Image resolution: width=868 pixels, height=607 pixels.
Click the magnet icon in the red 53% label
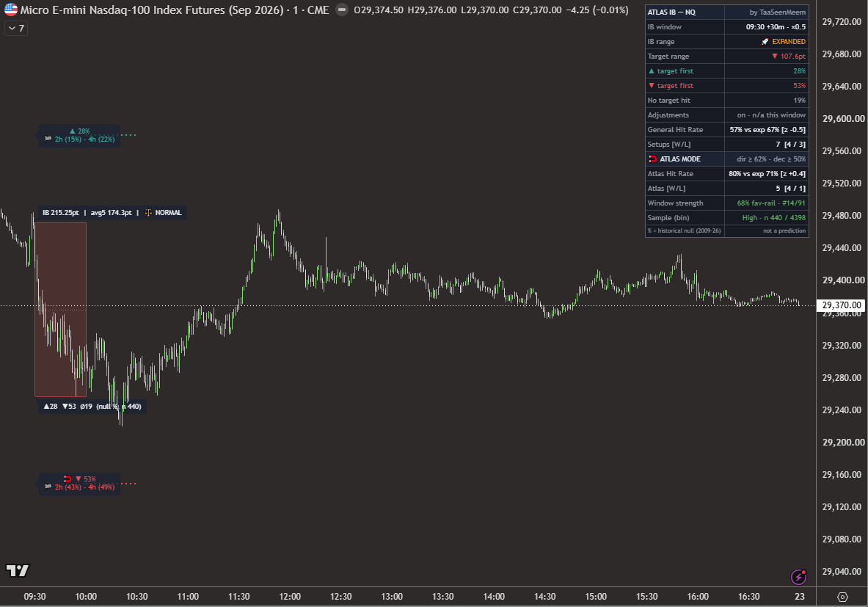click(x=68, y=479)
